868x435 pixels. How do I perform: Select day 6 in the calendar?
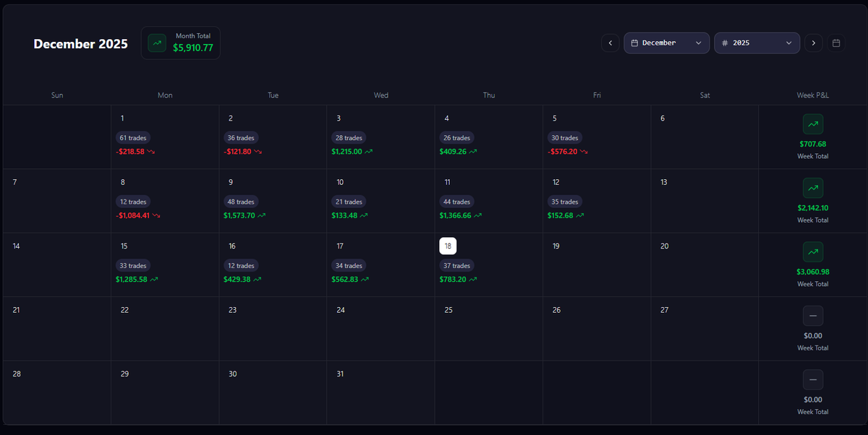(x=663, y=119)
